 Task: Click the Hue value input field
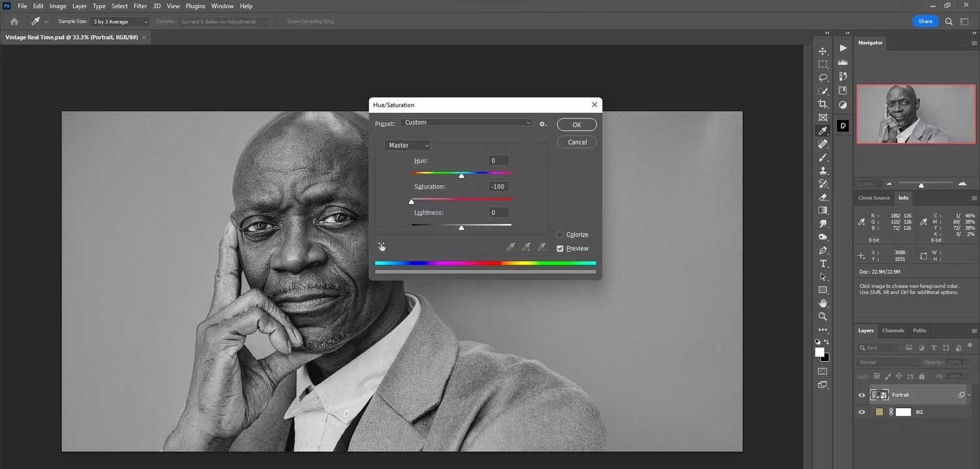click(498, 161)
